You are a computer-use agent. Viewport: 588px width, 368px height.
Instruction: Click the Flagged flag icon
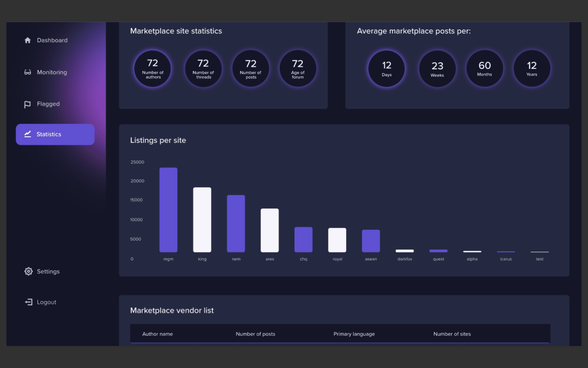point(27,104)
